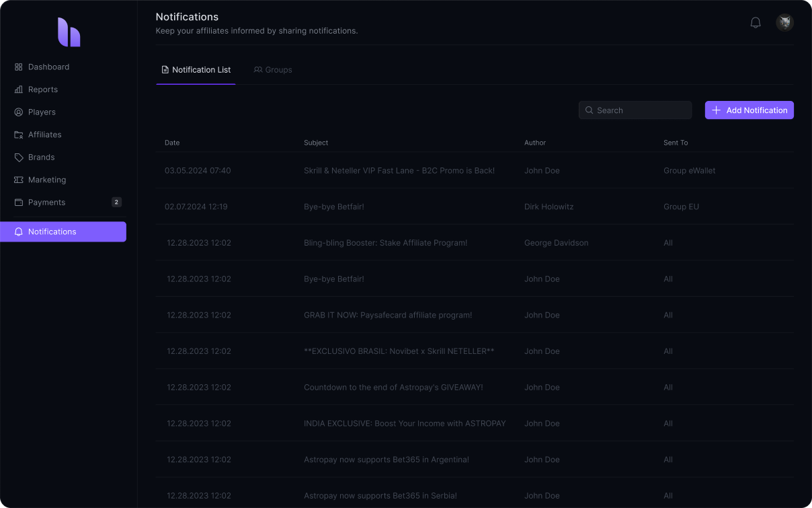
Task: Switch to the Groups tab
Action: click(273, 70)
